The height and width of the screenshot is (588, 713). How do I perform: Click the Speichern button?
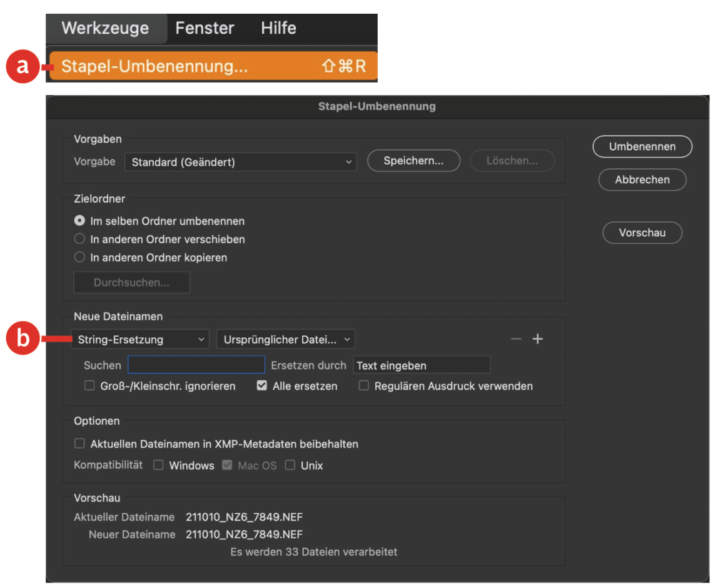(x=413, y=161)
